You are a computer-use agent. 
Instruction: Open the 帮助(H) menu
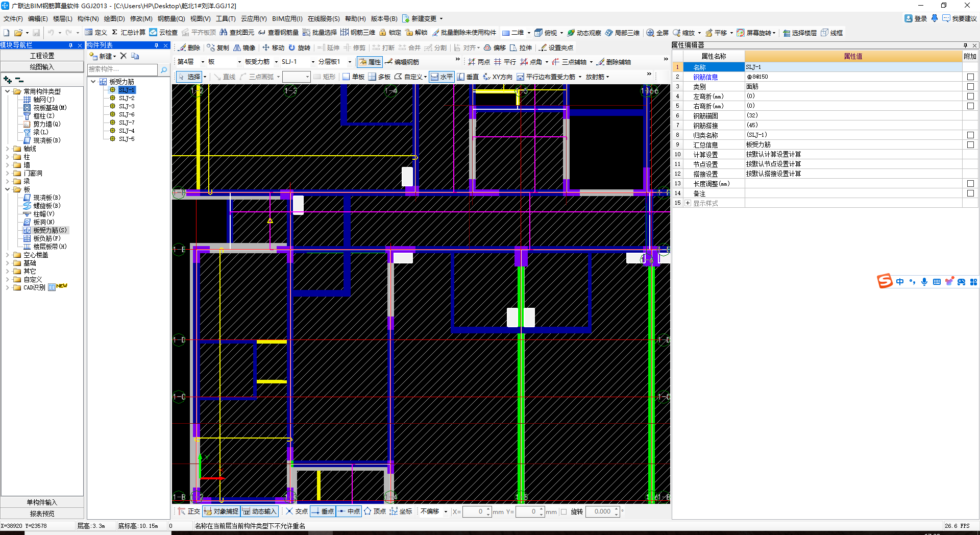[355, 18]
